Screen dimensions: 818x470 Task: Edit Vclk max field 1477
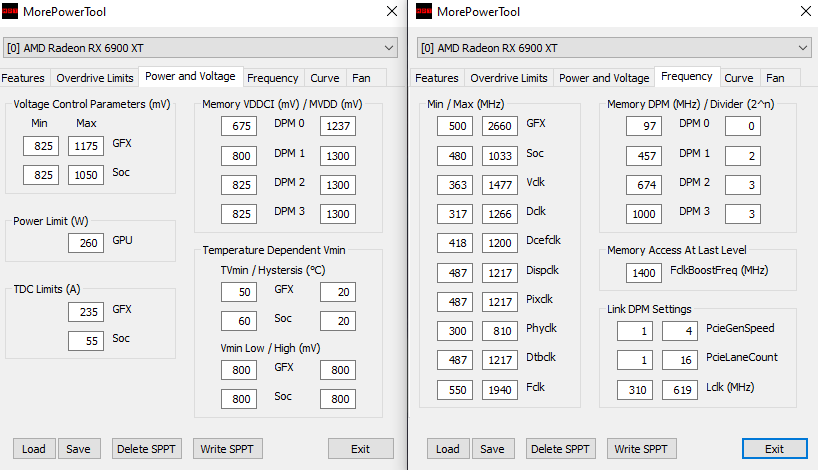[x=500, y=185]
